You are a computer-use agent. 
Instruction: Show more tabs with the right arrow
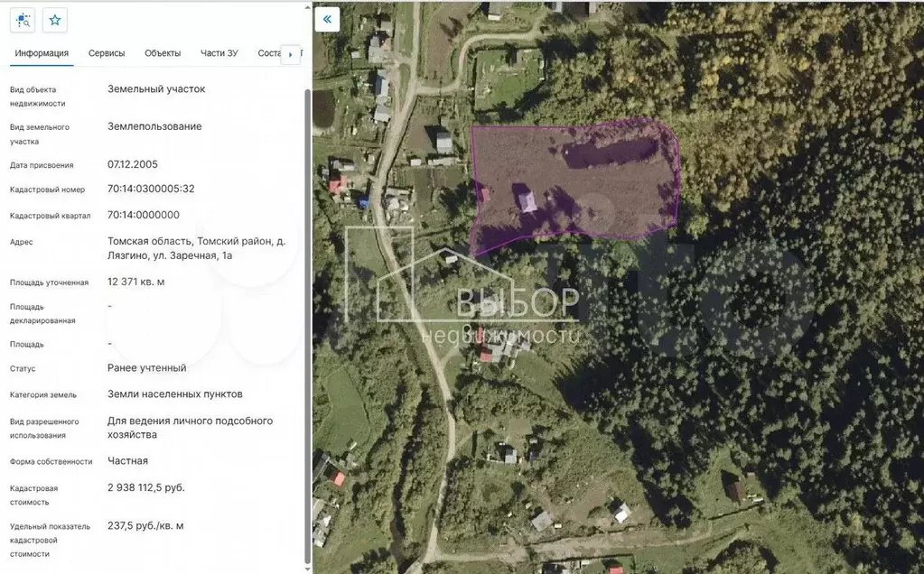(x=290, y=54)
